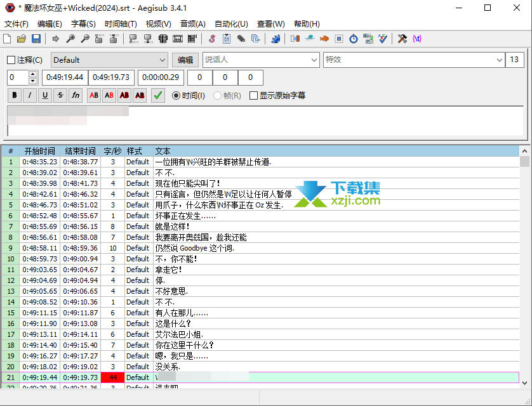532x406 pixels.
Task: Decrease the layer number spinner
Action: click(x=32, y=81)
